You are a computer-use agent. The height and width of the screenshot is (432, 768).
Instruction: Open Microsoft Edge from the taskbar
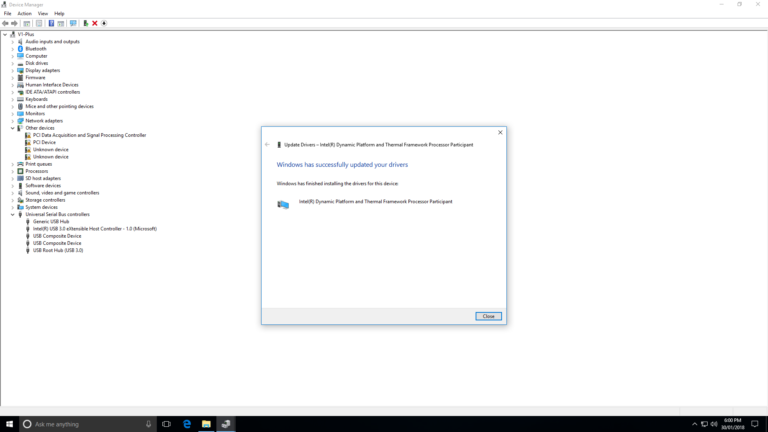click(187, 424)
